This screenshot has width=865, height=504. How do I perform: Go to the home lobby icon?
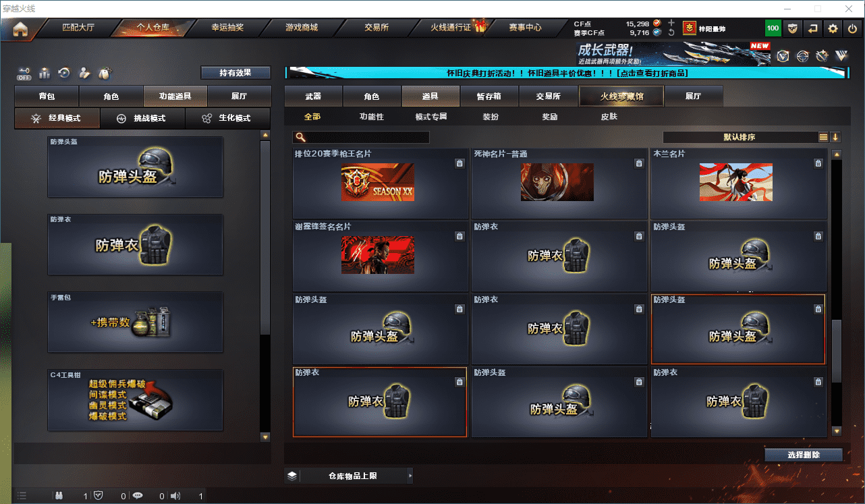pyautogui.click(x=20, y=28)
